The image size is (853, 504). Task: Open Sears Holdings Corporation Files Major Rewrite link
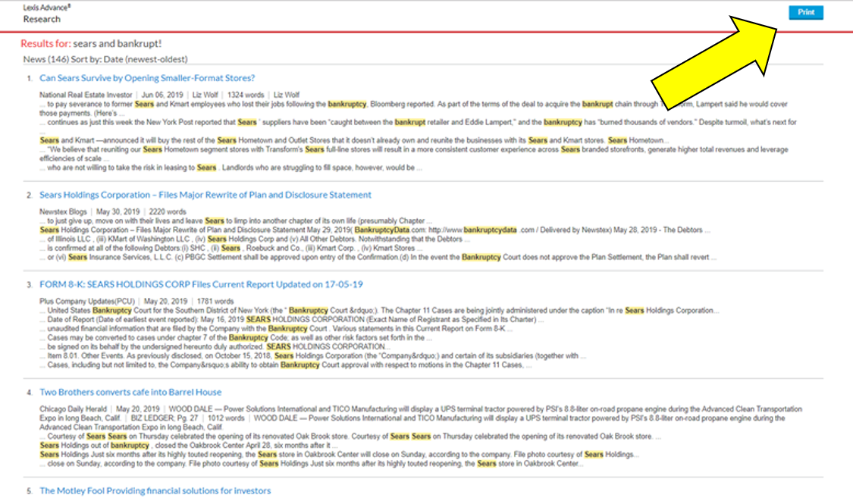[x=205, y=195]
